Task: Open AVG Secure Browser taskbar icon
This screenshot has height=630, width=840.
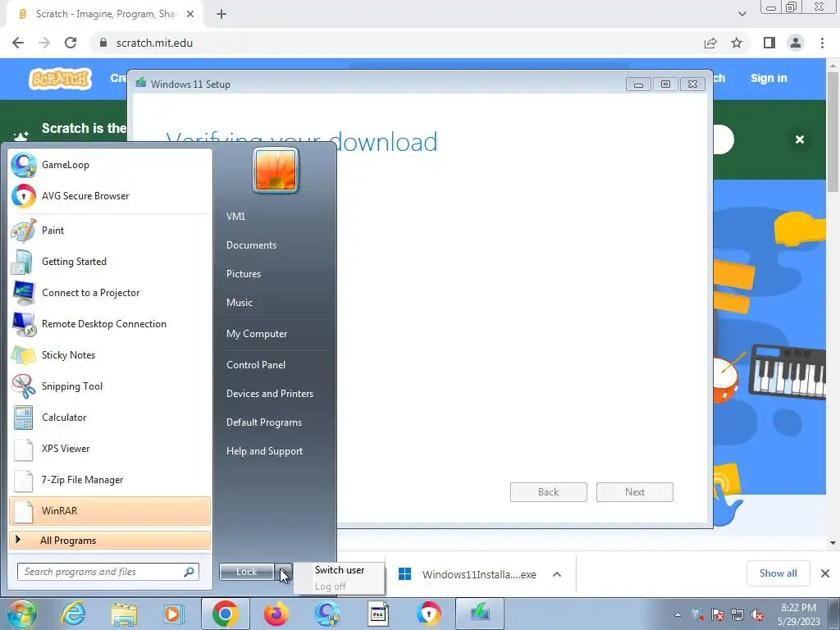Action: 428,614
